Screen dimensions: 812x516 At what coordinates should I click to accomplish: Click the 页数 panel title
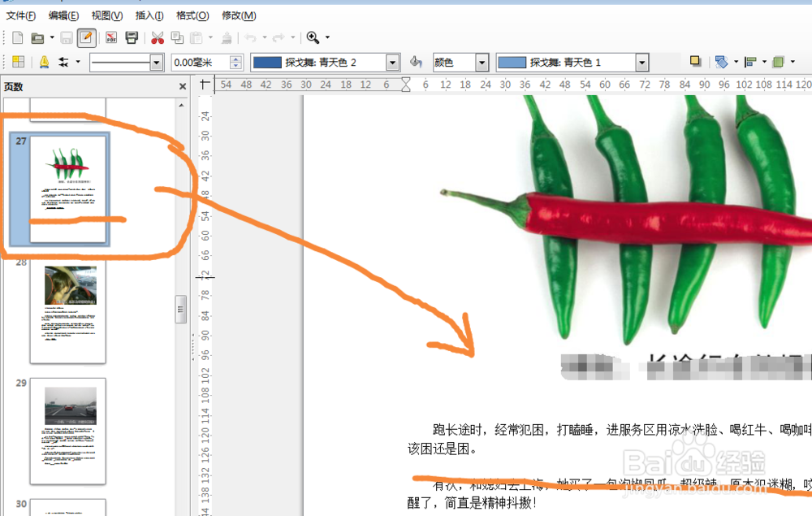[14, 86]
